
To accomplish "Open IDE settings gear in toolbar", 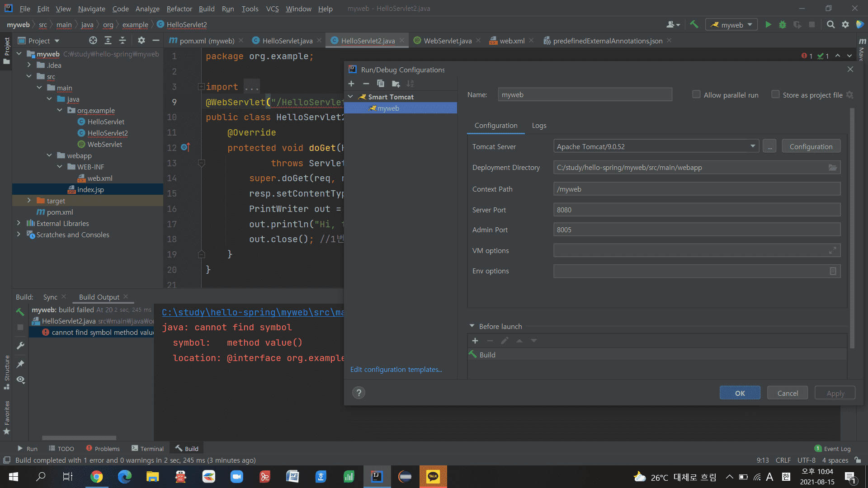I will [x=845, y=25].
